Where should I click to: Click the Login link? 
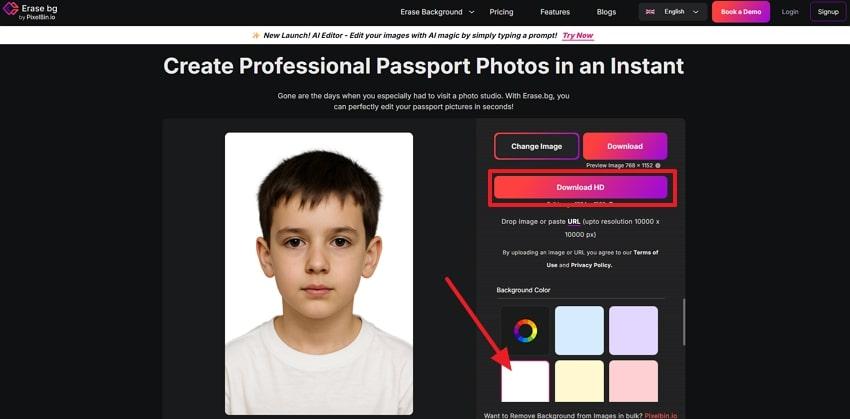pyautogui.click(x=790, y=12)
